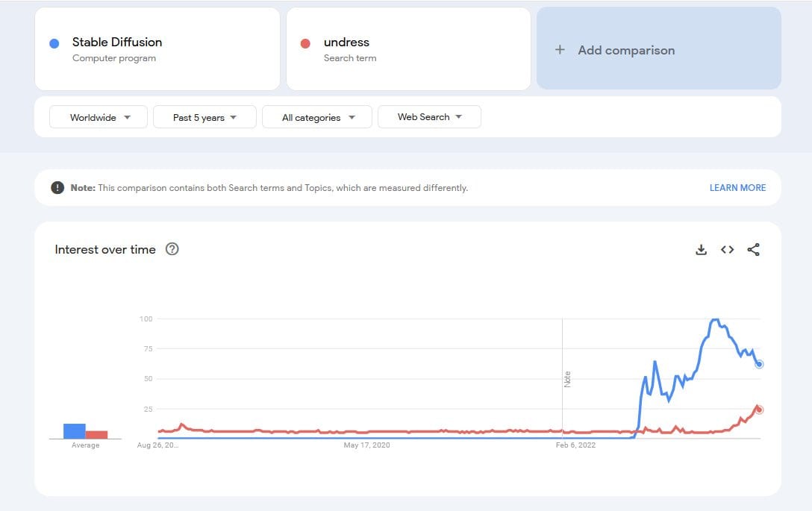This screenshot has width=812, height=511.
Task: Click the Note marker on the timeline
Action: click(x=567, y=378)
